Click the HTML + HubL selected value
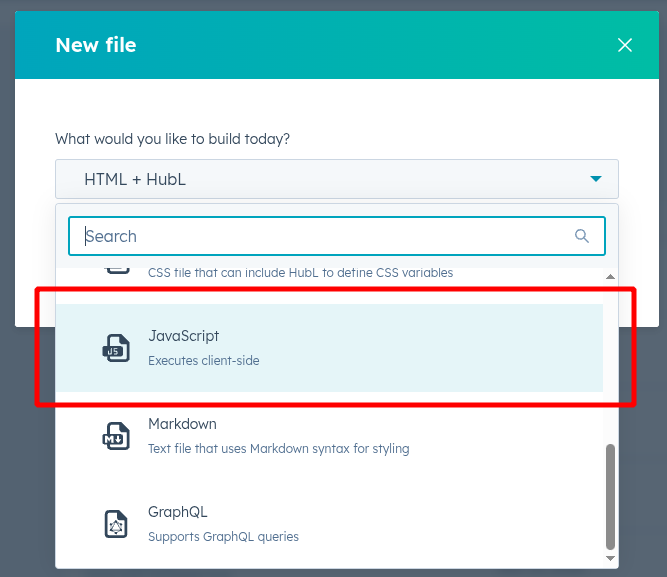667x577 pixels. click(x=135, y=180)
